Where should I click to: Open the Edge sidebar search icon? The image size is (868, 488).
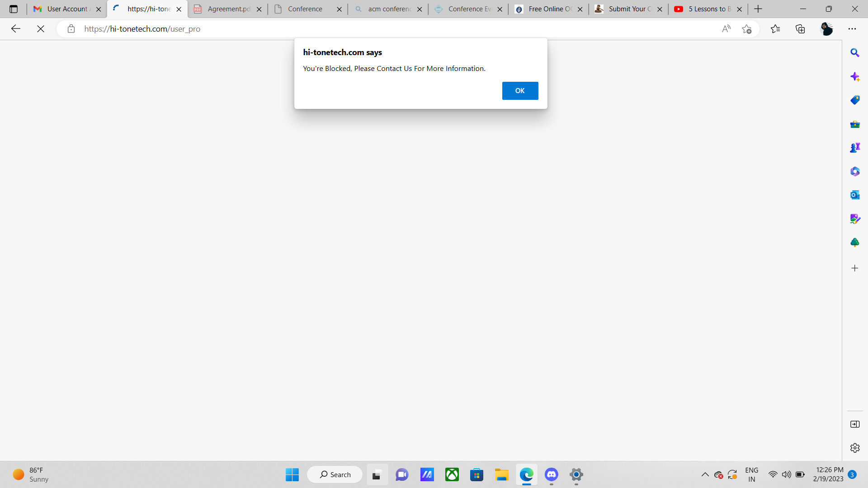pyautogui.click(x=854, y=53)
